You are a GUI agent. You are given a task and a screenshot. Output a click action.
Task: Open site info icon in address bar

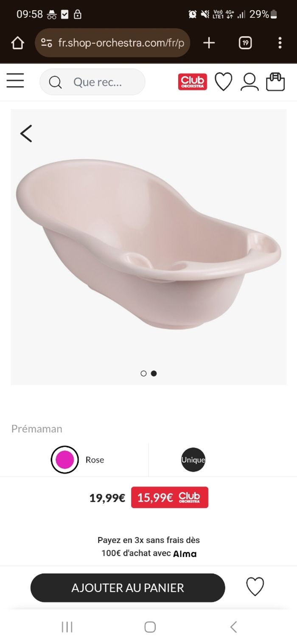[46, 43]
